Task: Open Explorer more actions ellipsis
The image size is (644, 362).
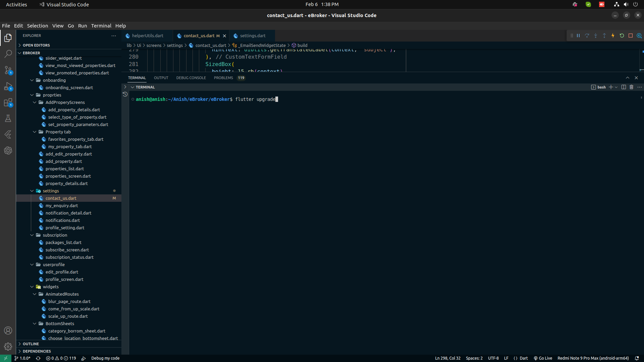Action: (x=114, y=36)
